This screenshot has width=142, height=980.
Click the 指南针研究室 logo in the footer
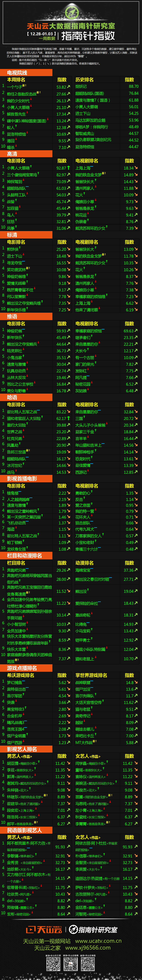pyautogui.click(x=93, y=929)
